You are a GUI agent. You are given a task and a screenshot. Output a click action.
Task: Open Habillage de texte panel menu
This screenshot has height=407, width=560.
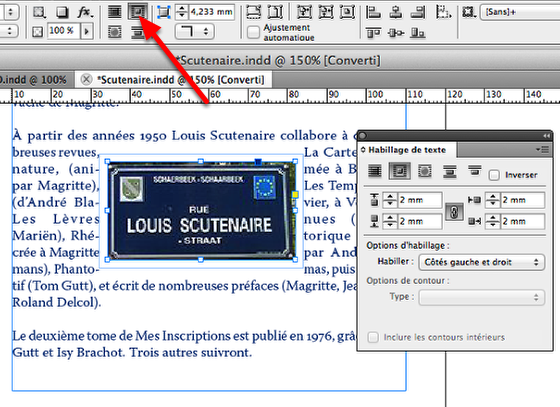click(542, 150)
